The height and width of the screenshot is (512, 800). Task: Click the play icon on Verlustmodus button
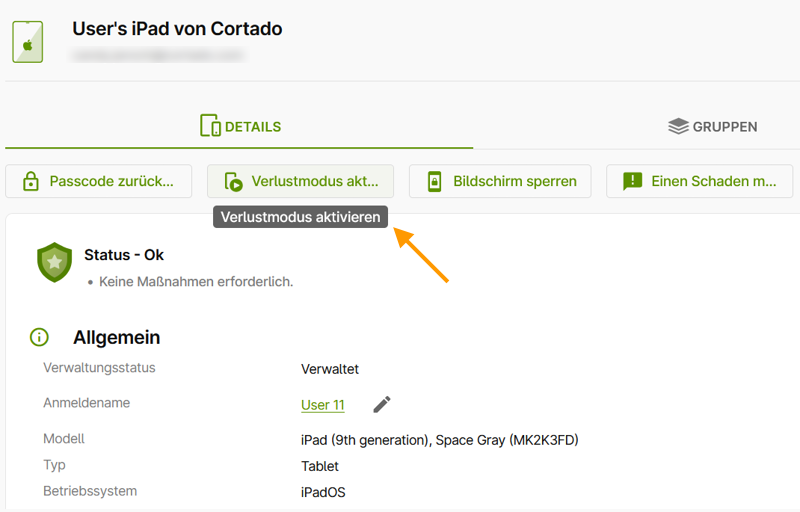tap(233, 182)
